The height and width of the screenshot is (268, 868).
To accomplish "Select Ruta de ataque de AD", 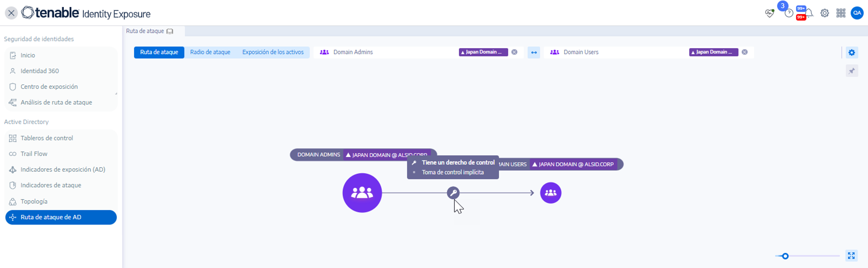I will [61, 217].
